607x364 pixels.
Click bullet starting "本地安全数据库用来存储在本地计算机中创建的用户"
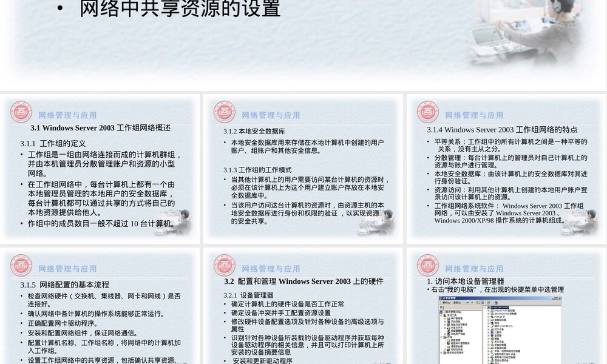click(x=307, y=147)
